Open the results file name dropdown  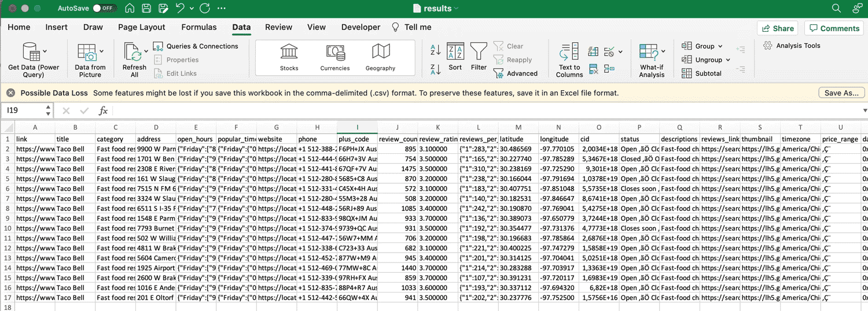pos(456,9)
